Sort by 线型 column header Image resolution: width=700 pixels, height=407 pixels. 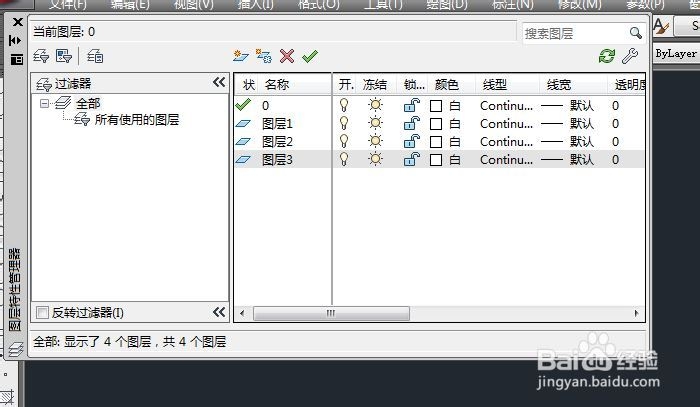[x=508, y=84]
